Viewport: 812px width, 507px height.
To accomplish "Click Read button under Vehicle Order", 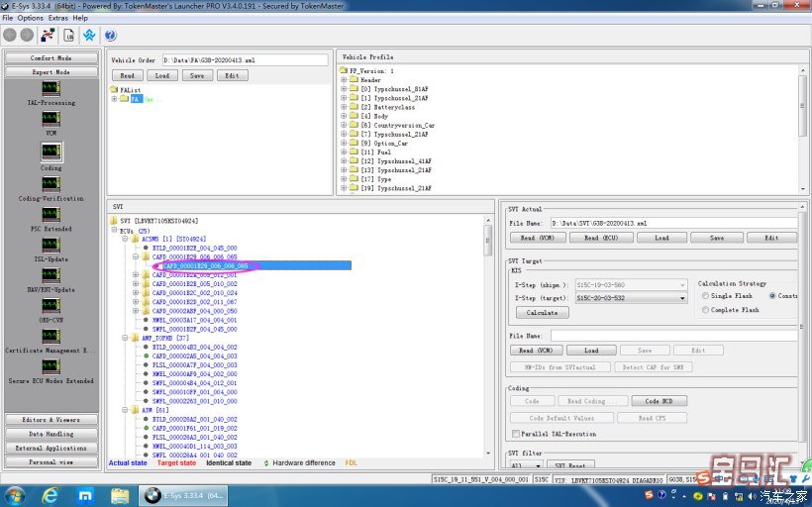I will click(x=128, y=75).
